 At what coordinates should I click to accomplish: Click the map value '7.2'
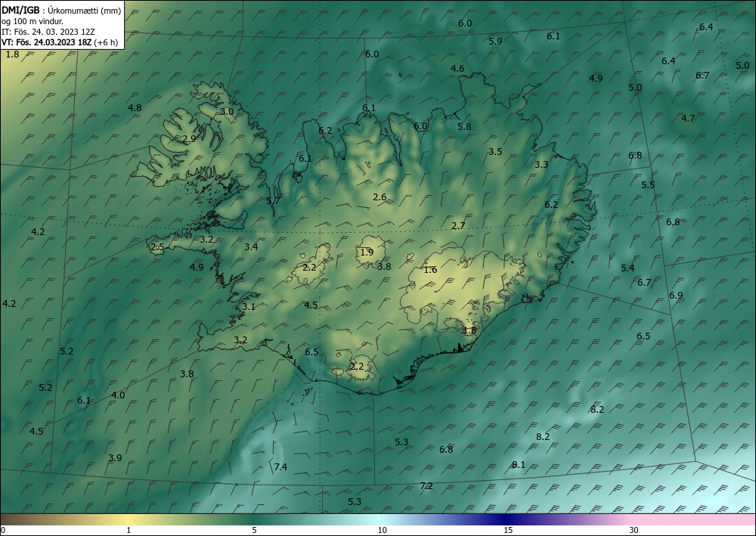(426, 485)
